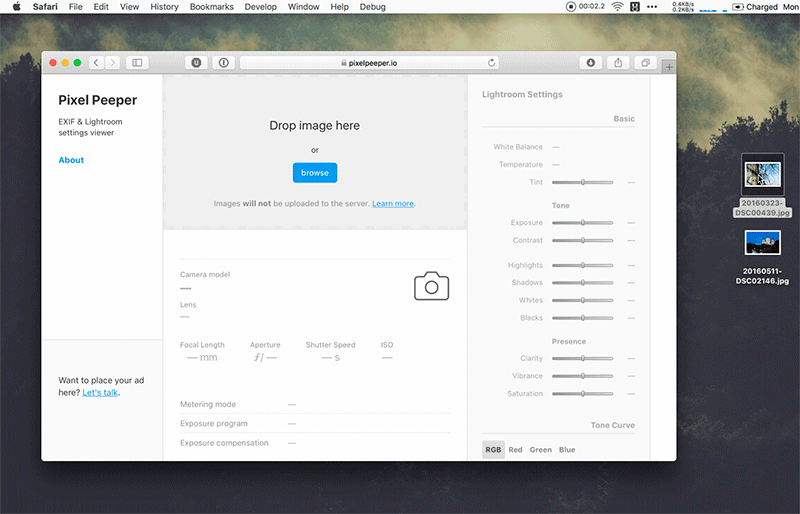The image size is (800, 514).
Task: Click the Let's talk ad link
Action: (x=100, y=393)
